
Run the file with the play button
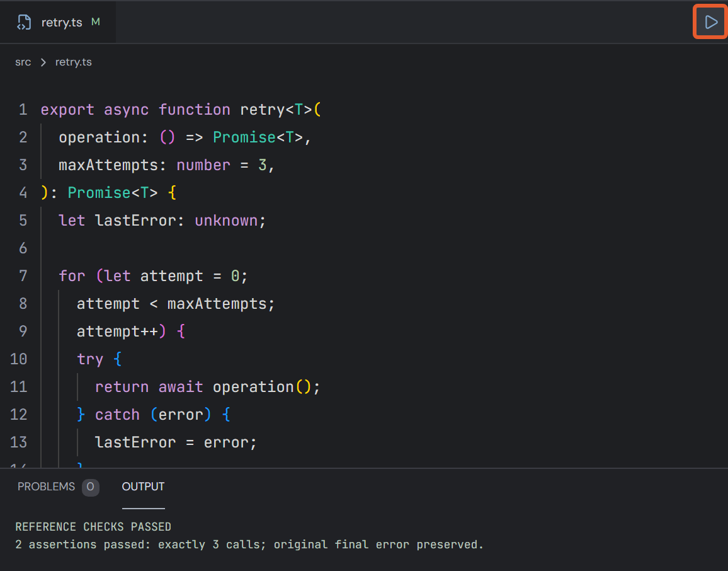[710, 22]
